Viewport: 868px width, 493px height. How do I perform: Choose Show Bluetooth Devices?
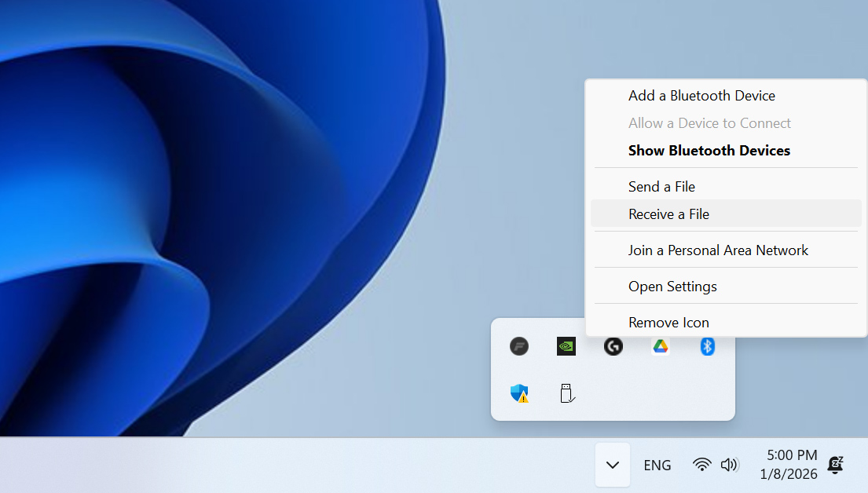pos(709,150)
